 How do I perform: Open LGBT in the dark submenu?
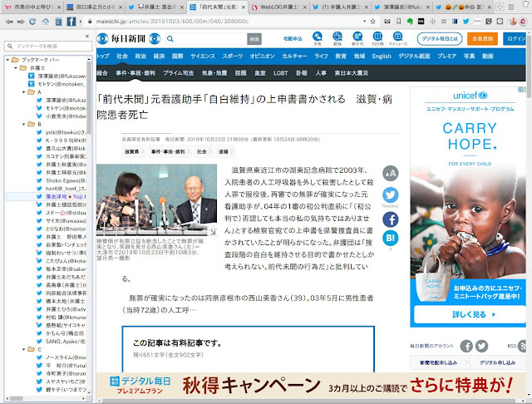tap(281, 73)
